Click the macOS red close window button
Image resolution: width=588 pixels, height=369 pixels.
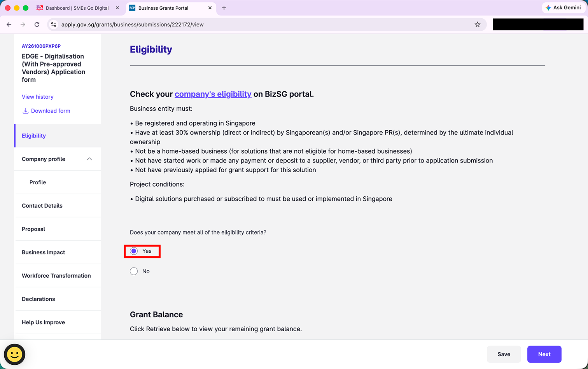tap(8, 8)
